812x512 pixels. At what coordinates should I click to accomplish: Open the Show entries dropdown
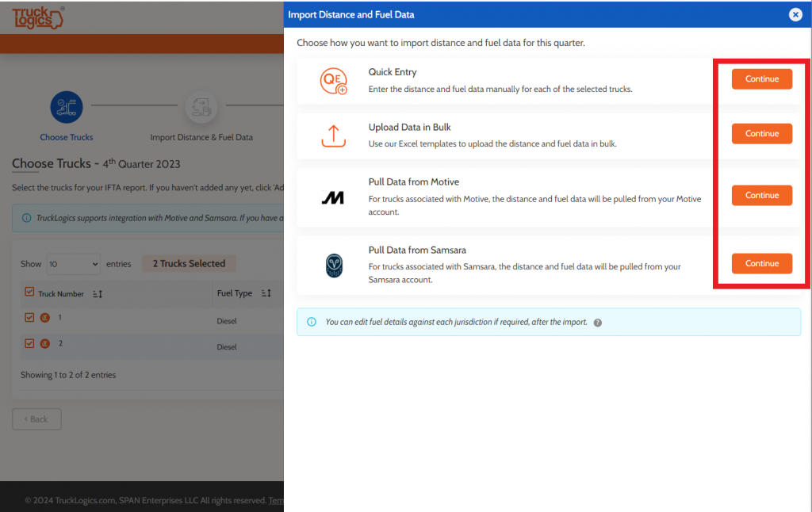pos(73,264)
